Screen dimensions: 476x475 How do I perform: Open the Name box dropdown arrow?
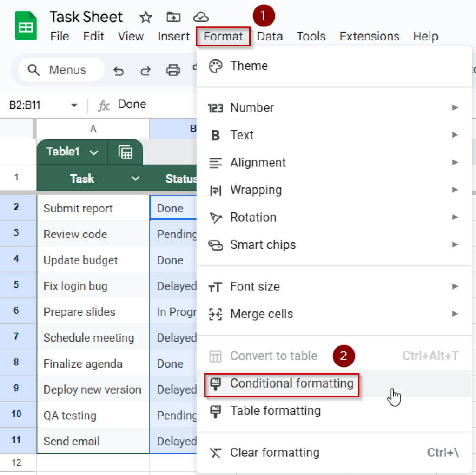(x=74, y=106)
